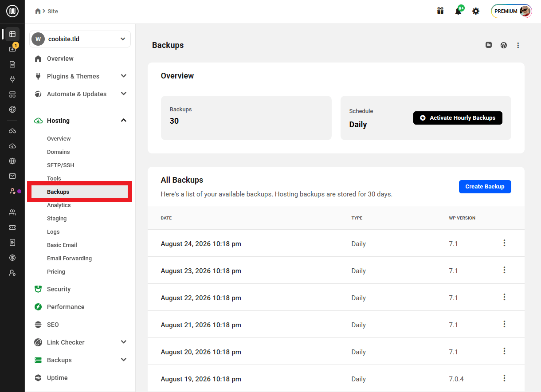The image size is (541, 392).
Task: Open the coolsite.tld site selector dropdown
Action: pyautogui.click(x=80, y=39)
